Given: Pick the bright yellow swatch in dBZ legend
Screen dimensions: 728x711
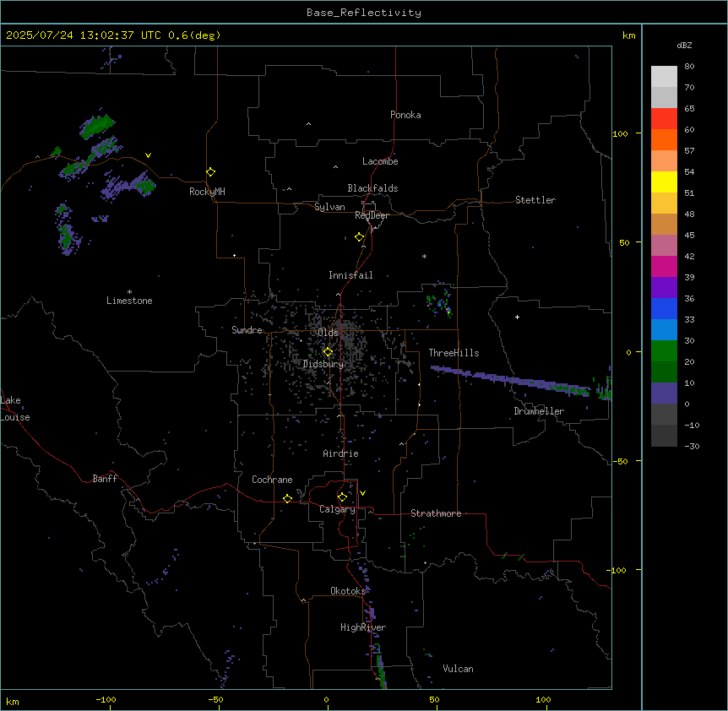Looking at the screenshot, I should [x=664, y=182].
